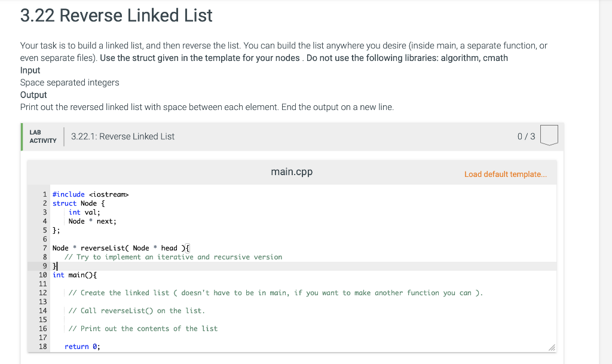Click the struct Node declaration line
612x364 pixels.
78,203
